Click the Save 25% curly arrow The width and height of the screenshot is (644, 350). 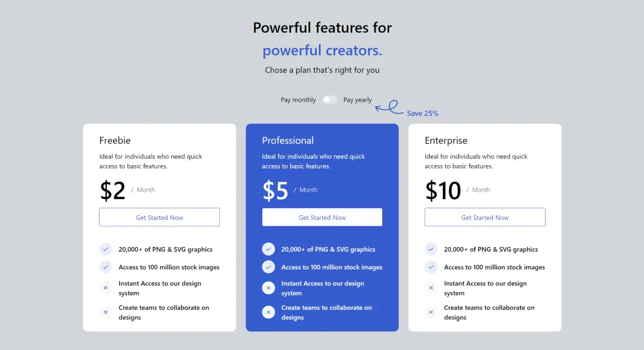coord(389,107)
